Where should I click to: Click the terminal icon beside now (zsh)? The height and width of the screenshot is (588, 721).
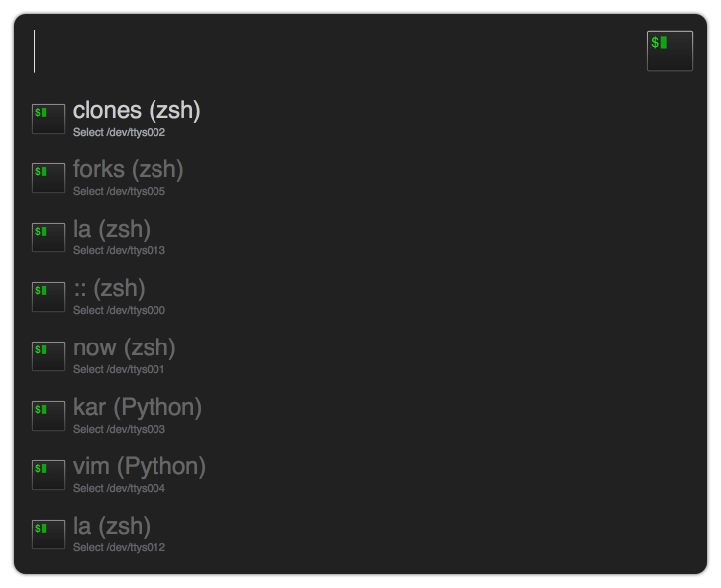click(49, 355)
